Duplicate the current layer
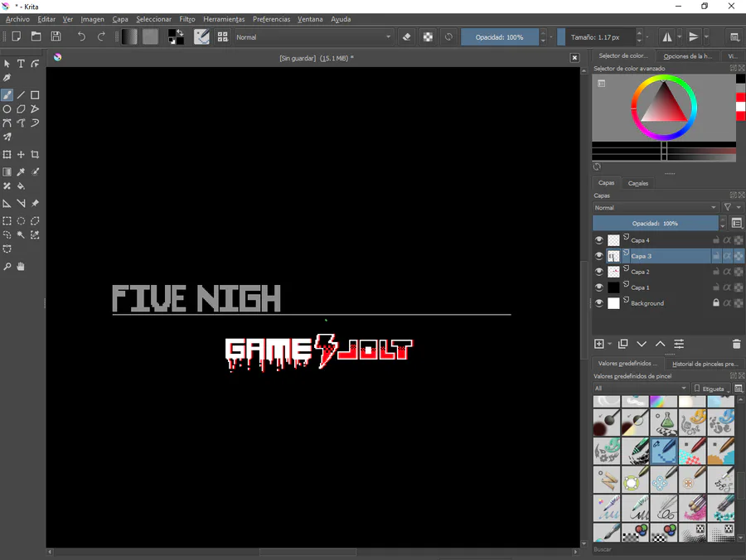 [622, 344]
